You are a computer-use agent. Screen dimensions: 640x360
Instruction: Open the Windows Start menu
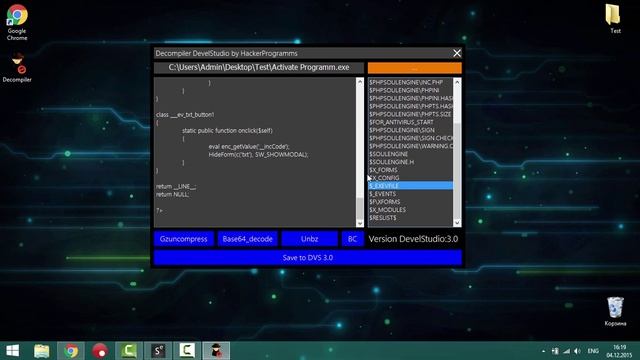[12, 351]
